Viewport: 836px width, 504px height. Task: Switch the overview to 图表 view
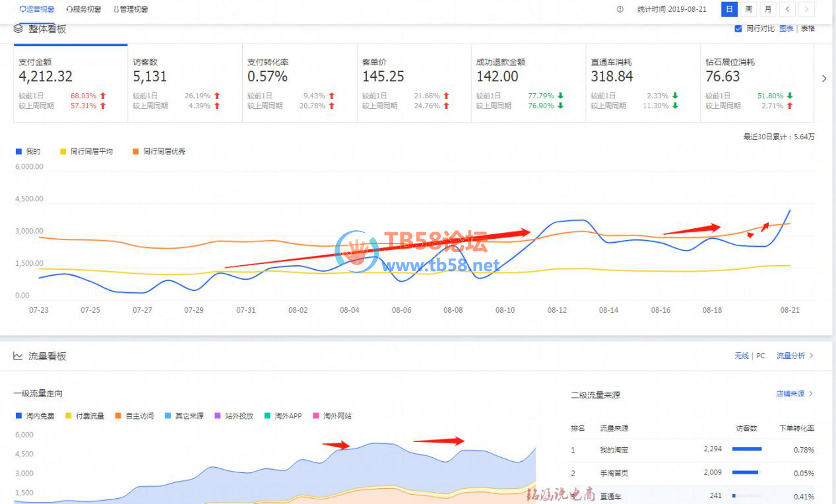pyautogui.click(x=786, y=28)
